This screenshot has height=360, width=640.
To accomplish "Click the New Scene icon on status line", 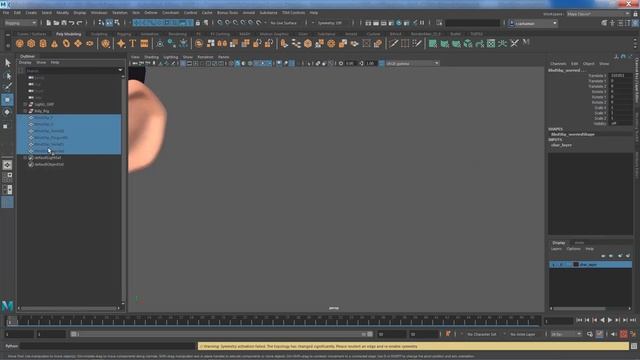I will coord(49,23).
